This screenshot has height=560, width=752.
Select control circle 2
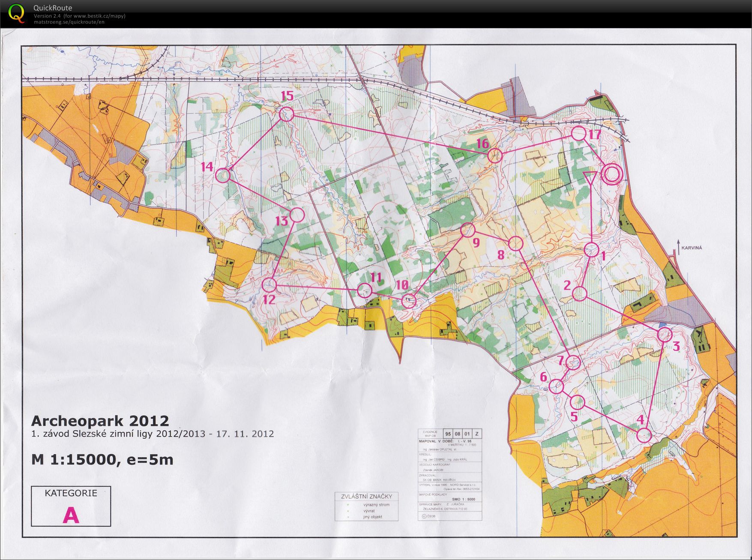pyautogui.click(x=579, y=294)
